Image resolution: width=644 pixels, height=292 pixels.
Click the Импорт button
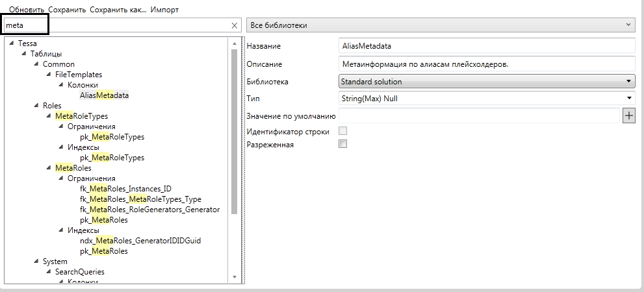[164, 10]
